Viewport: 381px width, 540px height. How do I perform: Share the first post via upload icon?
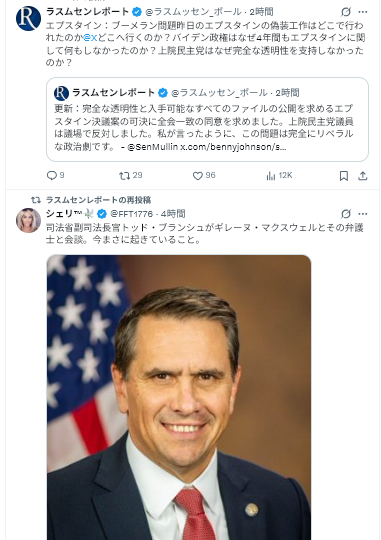click(362, 176)
